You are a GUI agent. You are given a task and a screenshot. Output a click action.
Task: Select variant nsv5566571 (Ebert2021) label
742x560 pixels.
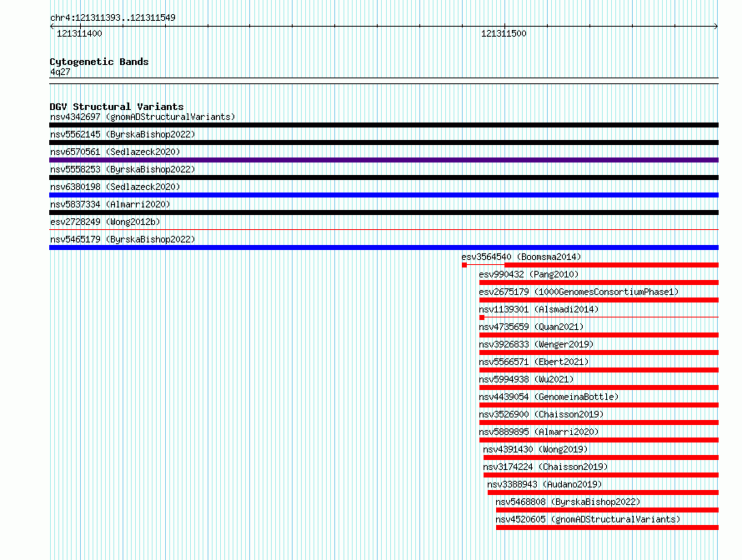534,362
